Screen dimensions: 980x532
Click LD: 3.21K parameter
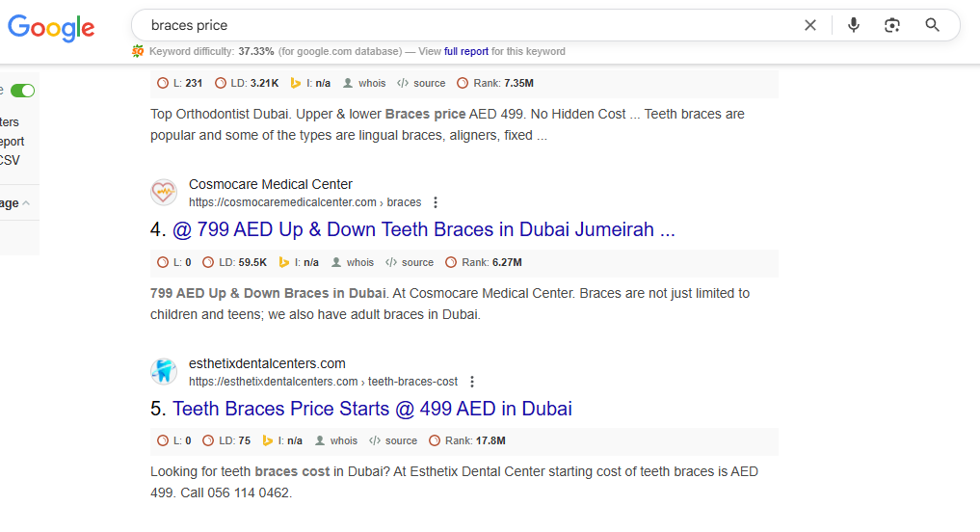pyautogui.click(x=247, y=83)
